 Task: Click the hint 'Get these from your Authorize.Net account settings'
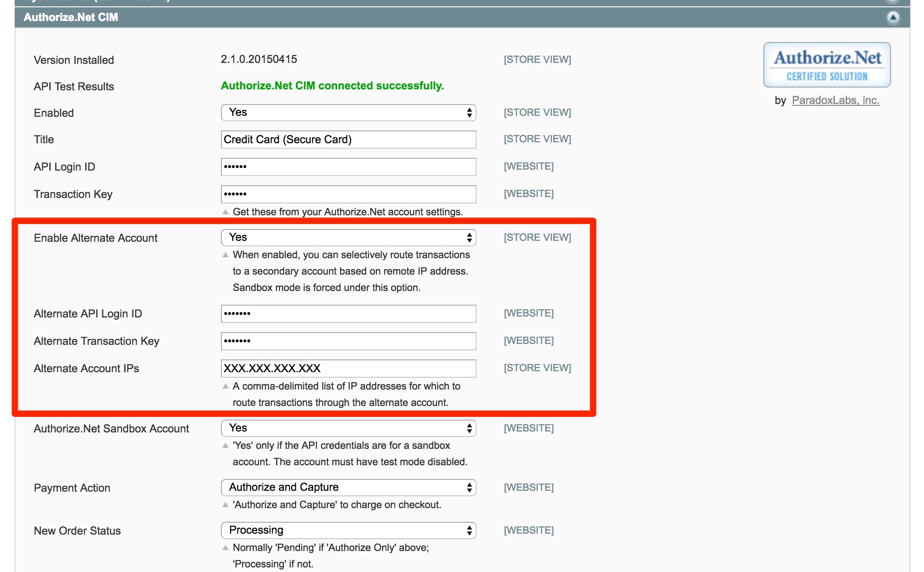[348, 212]
